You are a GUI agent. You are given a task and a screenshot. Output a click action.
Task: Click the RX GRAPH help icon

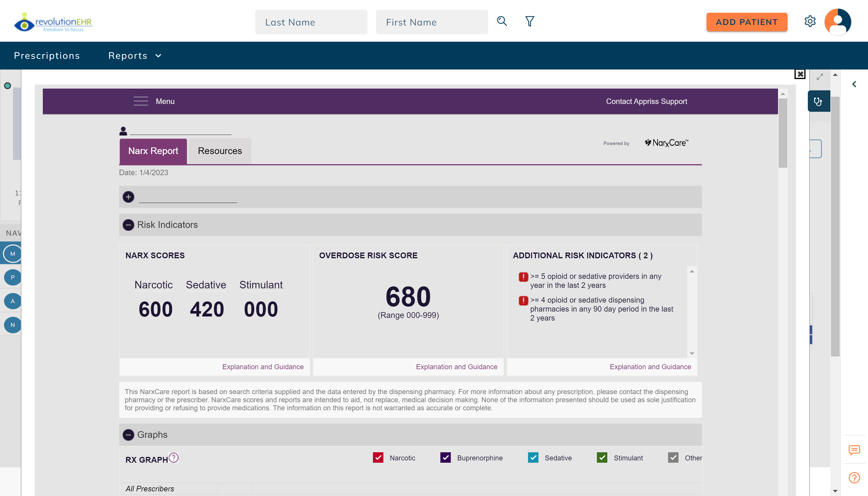click(x=174, y=458)
